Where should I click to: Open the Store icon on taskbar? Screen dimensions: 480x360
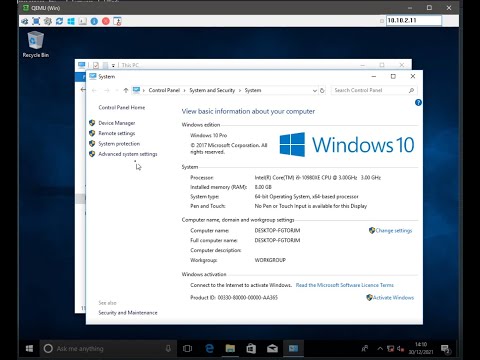coord(251,349)
